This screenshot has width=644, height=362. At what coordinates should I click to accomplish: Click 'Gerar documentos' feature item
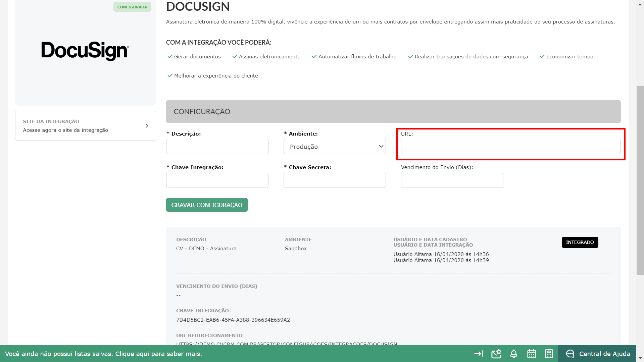click(194, 57)
